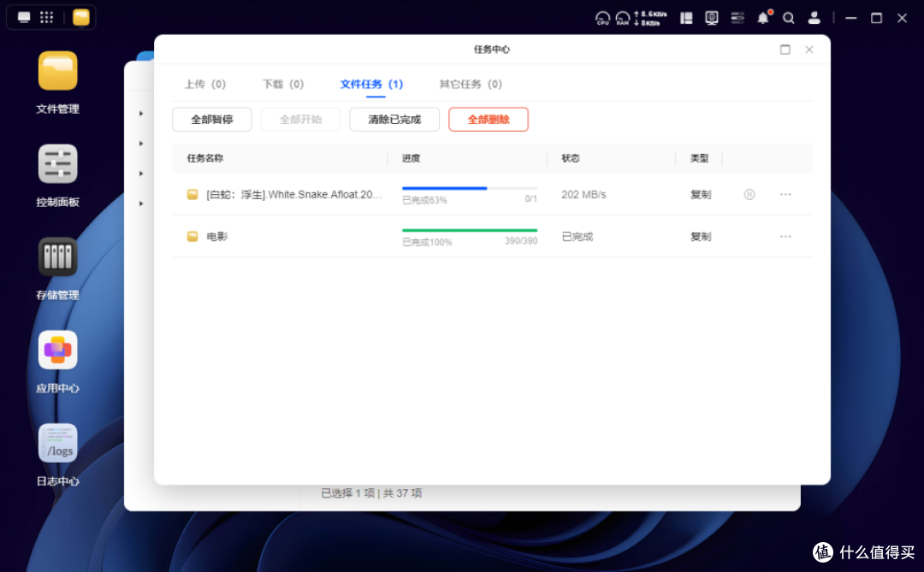924x572 pixels.
Task: Click the 类型 column header
Action: [x=700, y=158]
